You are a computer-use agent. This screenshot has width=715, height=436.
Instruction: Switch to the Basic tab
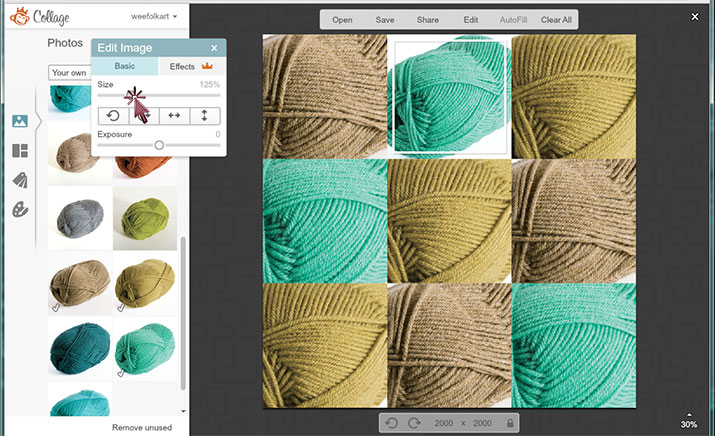click(x=124, y=66)
